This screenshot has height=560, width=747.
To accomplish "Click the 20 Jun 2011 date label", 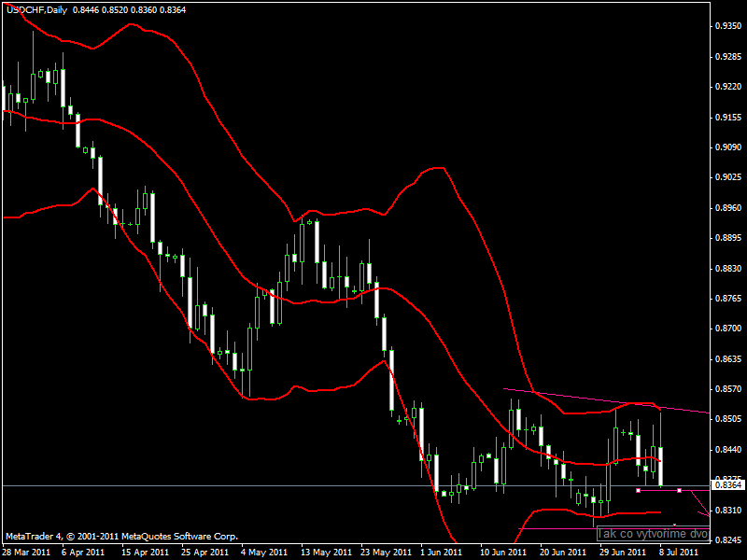I will [x=563, y=553].
